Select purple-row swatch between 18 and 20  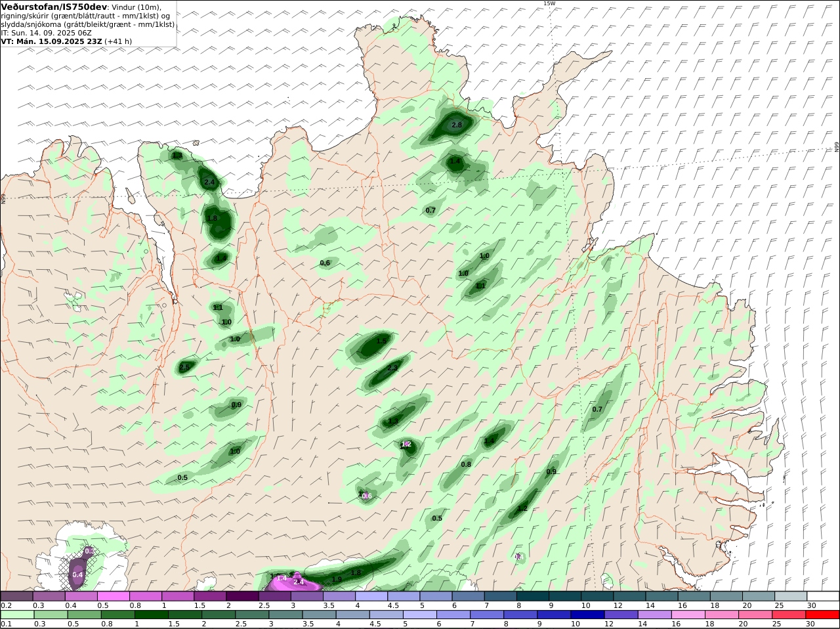[x=727, y=596]
